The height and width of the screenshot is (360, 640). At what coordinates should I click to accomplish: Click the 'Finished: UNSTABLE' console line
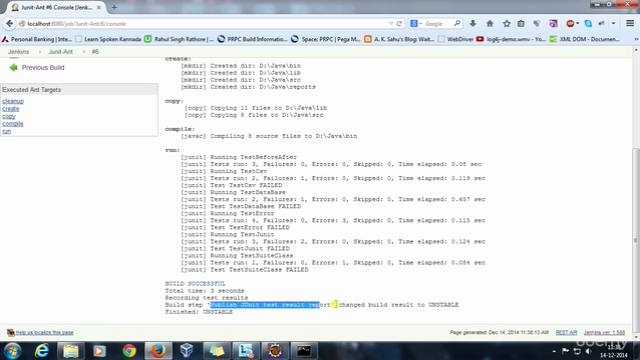(199, 312)
